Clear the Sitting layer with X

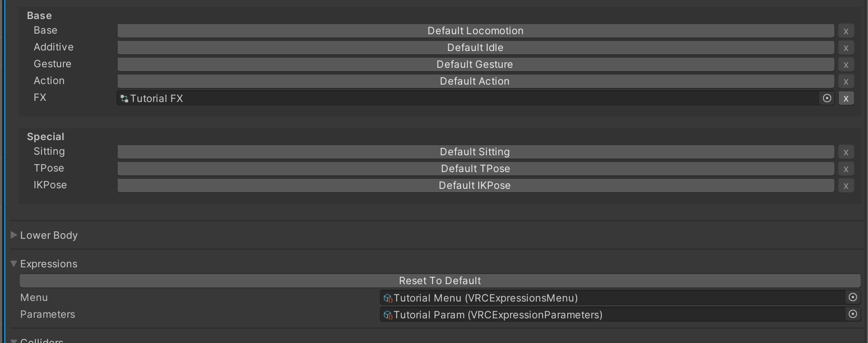(846, 152)
